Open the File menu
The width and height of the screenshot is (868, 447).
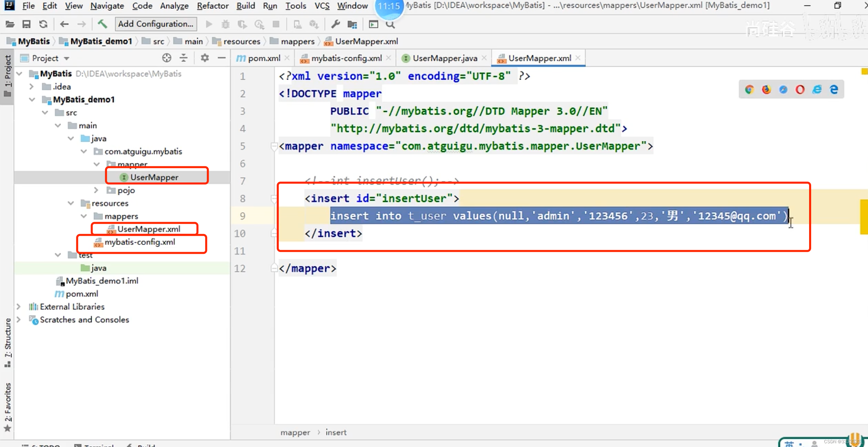[29, 6]
